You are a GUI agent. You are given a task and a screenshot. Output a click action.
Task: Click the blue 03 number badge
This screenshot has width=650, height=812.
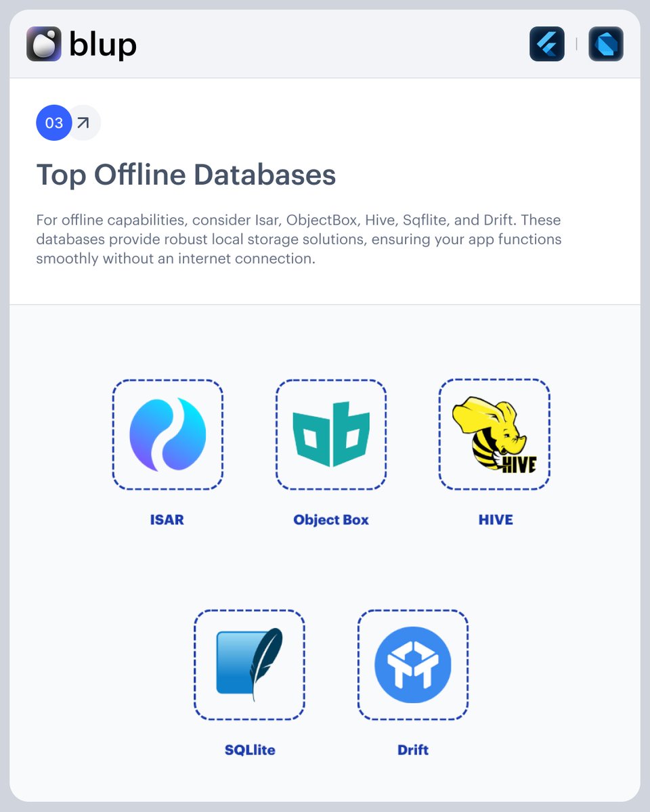click(54, 123)
